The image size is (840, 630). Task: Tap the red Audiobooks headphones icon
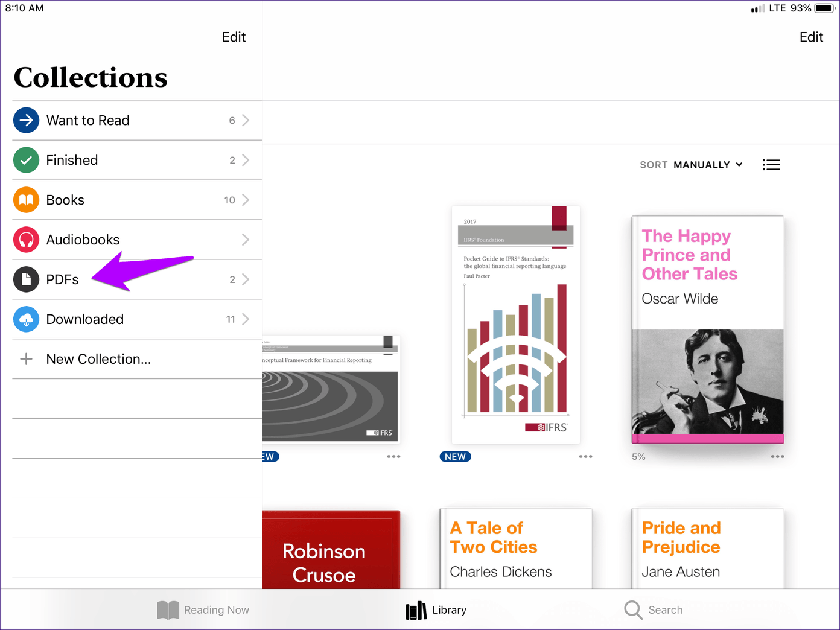pos(26,240)
